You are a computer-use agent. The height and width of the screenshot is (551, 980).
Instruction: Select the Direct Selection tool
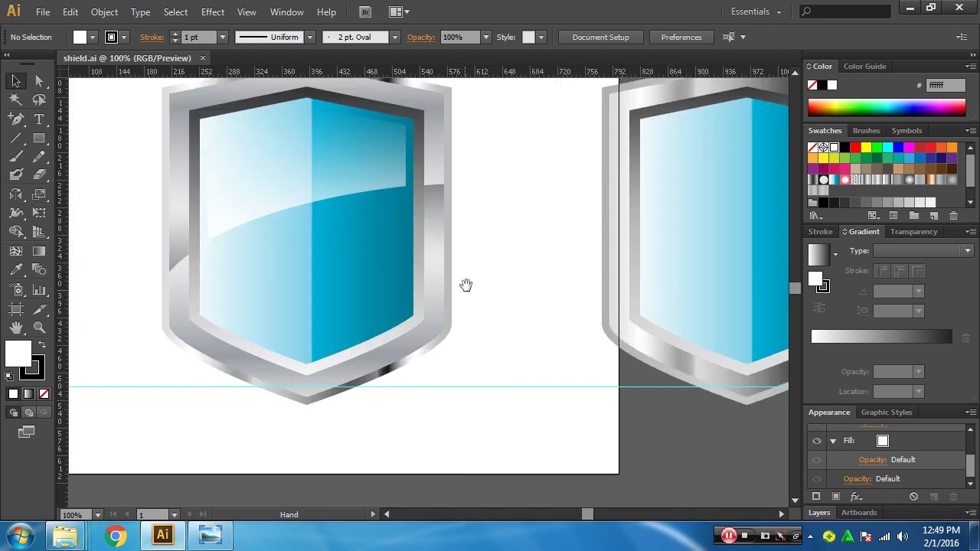point(39,81)
